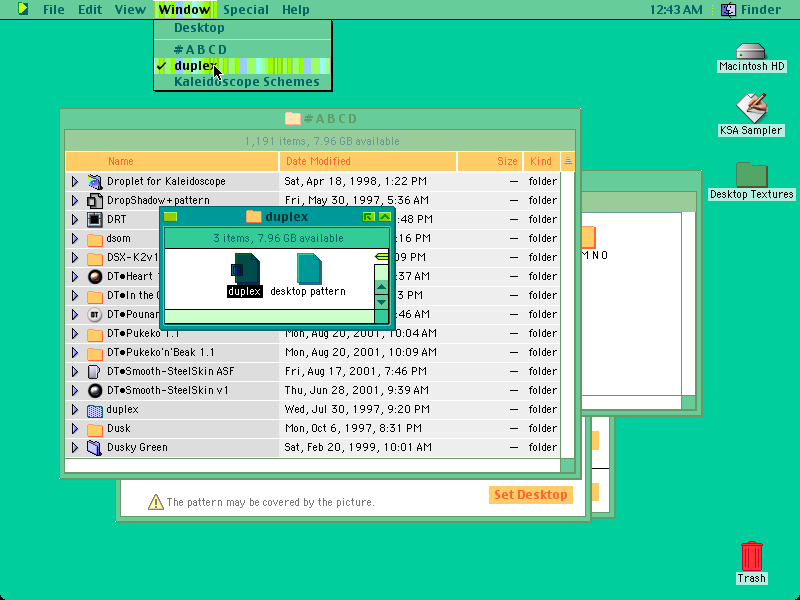Expand the Dusk folder triangle

[74, 429]
